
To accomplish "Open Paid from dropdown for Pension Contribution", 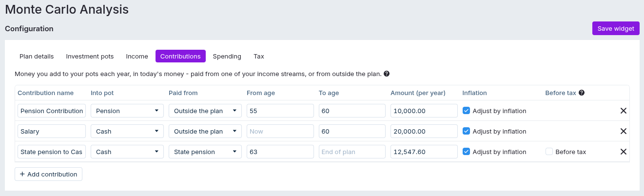I will pyautogui.click(x=205, y=111).
